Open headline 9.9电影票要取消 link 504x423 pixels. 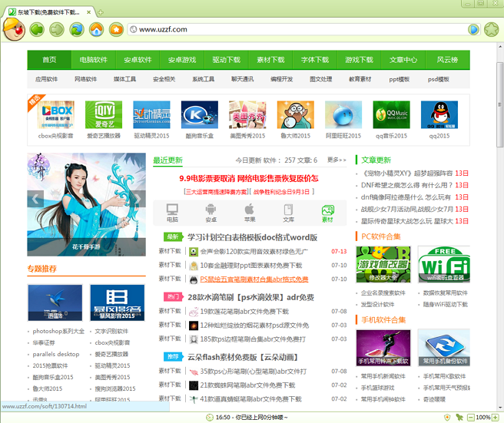[249, 179]
